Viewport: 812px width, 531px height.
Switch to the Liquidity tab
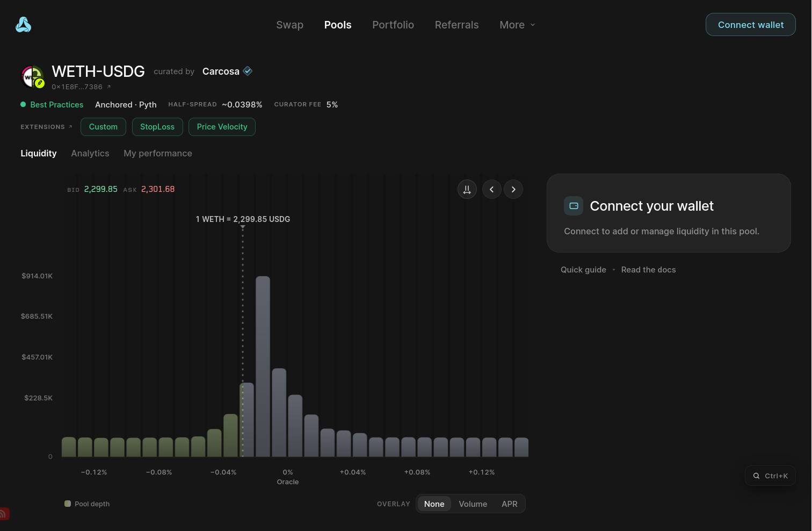(x=39, y=153)
